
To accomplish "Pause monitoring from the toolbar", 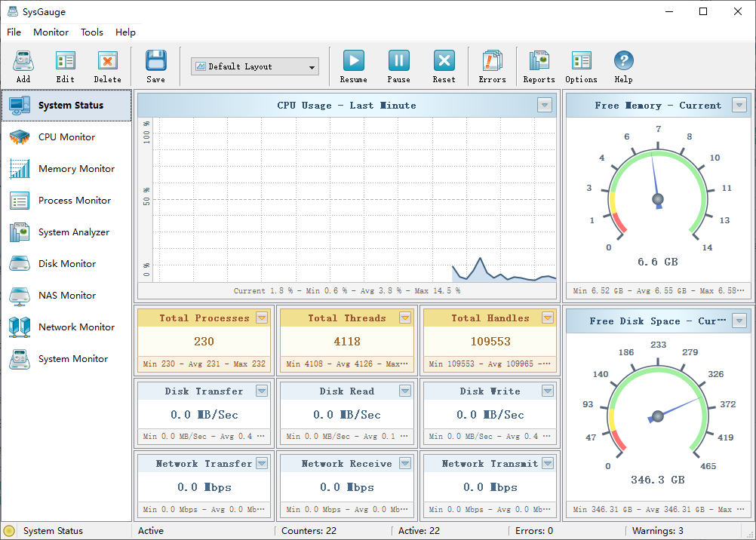I will (398, 61).
